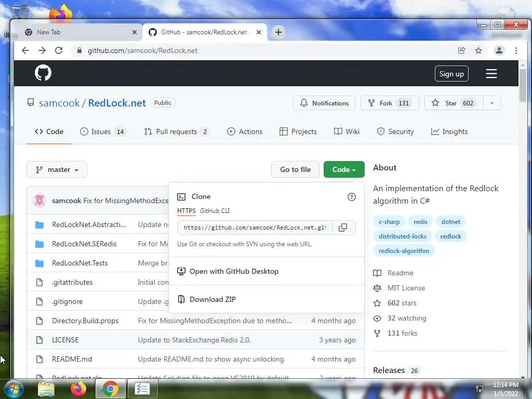Open the Pull requests tab

(176, 131)
